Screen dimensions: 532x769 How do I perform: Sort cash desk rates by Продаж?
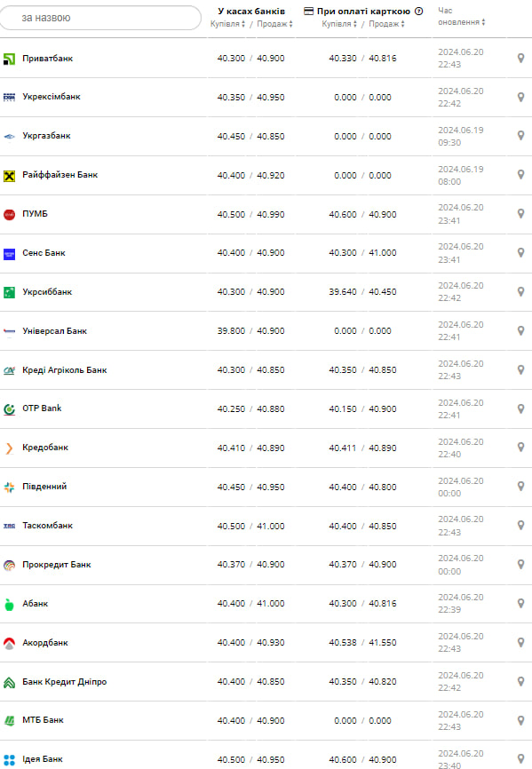click(x=274, y=24)
